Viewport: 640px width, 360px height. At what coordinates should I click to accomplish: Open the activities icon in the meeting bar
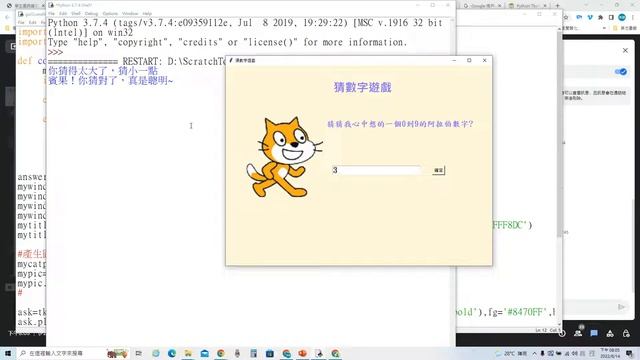[x=610, y=333]
